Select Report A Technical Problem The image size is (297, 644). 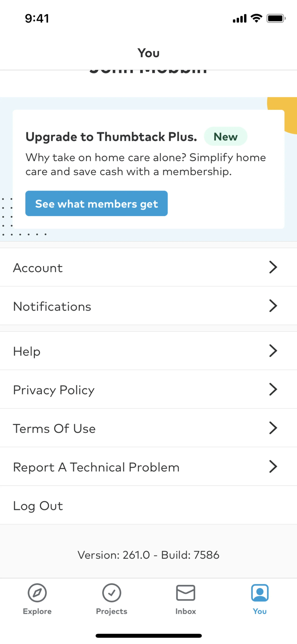96,467
